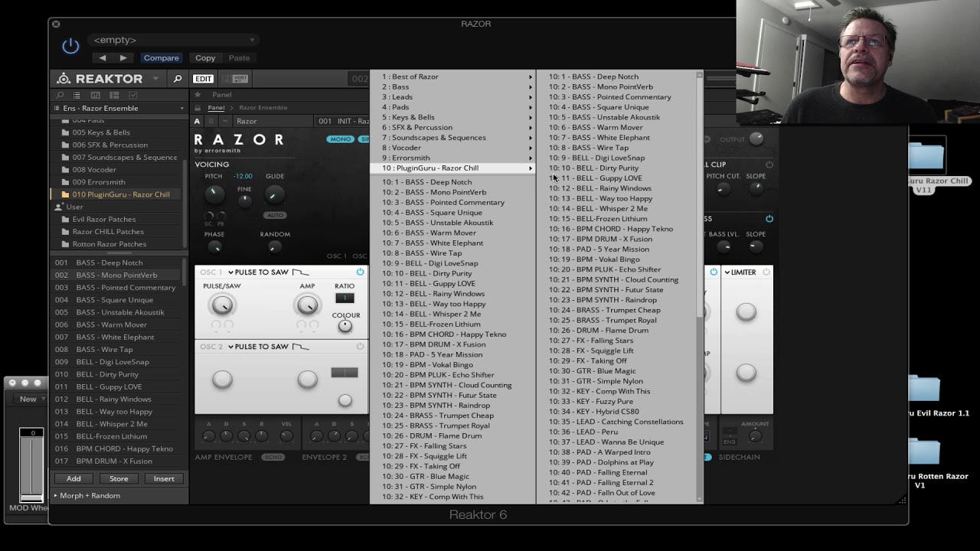980x551 pixels.
Task: Select 10:11 - BELL - Guppy LOVE in submenu
Action: point(618,178)
